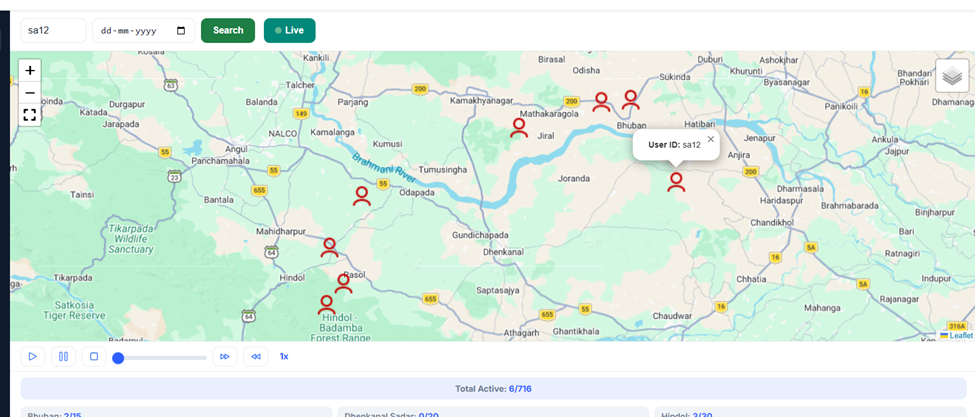Image resolution: width=975 pixels, height=417 pixels.
Task: Rewind the playback
Action: [255, 357]
